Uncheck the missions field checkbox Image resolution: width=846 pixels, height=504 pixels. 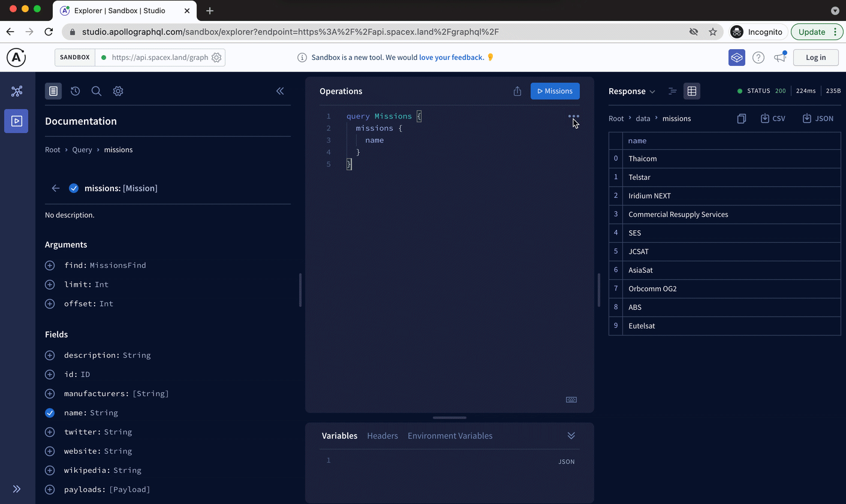coord(74,188)
